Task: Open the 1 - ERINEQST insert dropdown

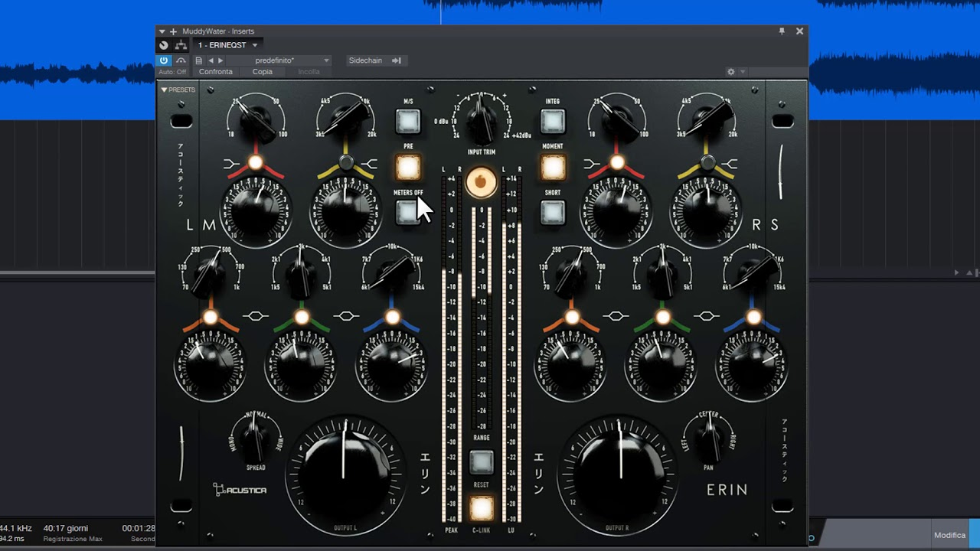Action: tap(227, 45)
